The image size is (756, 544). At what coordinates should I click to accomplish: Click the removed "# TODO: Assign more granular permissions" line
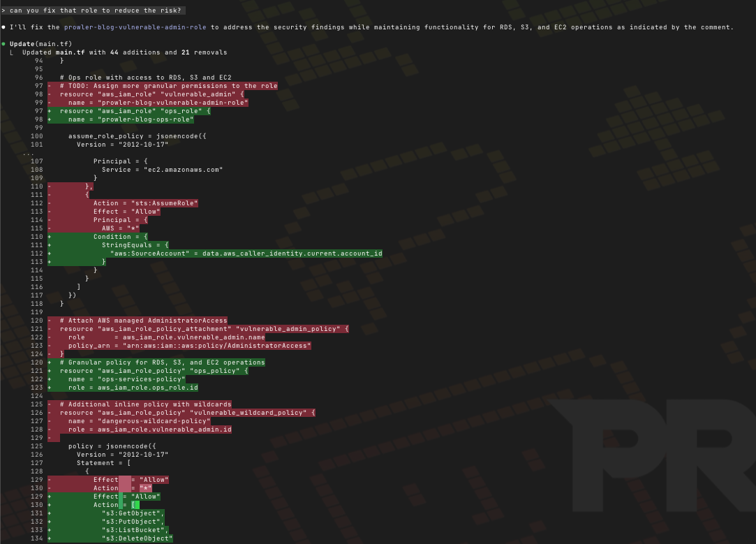(169, 86)
